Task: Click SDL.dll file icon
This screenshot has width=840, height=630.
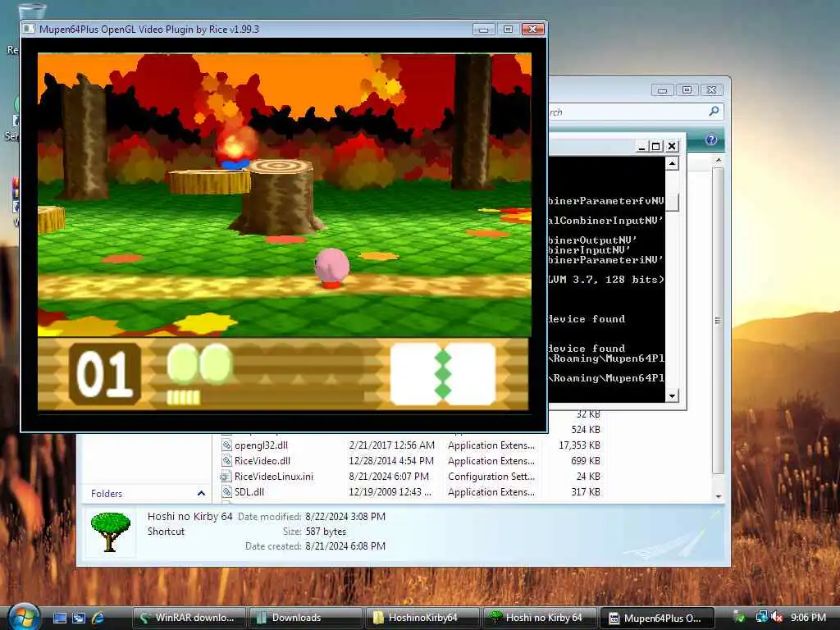Action: pyautogui.click(x=226, y=492)
